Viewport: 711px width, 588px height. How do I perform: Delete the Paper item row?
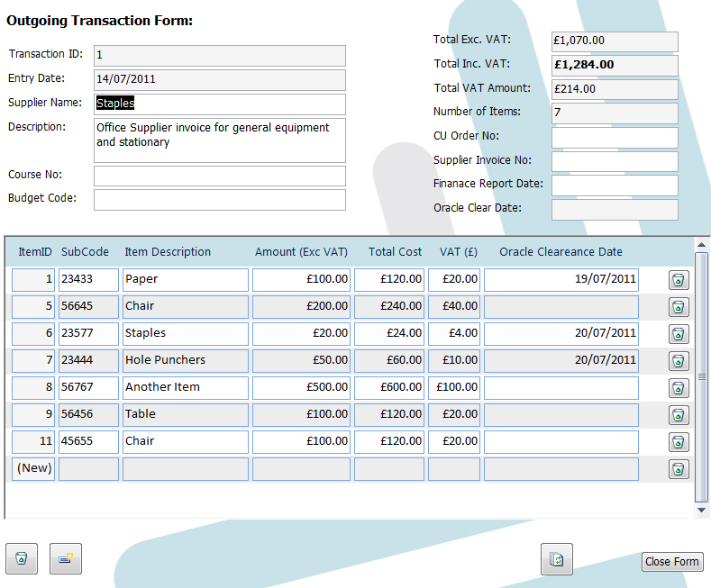[x=679, y=280]
